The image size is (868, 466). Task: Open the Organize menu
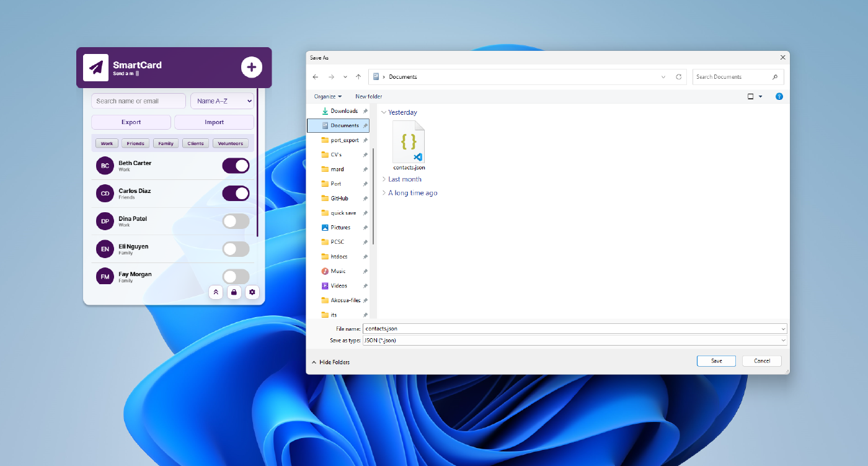coord(327,97)
